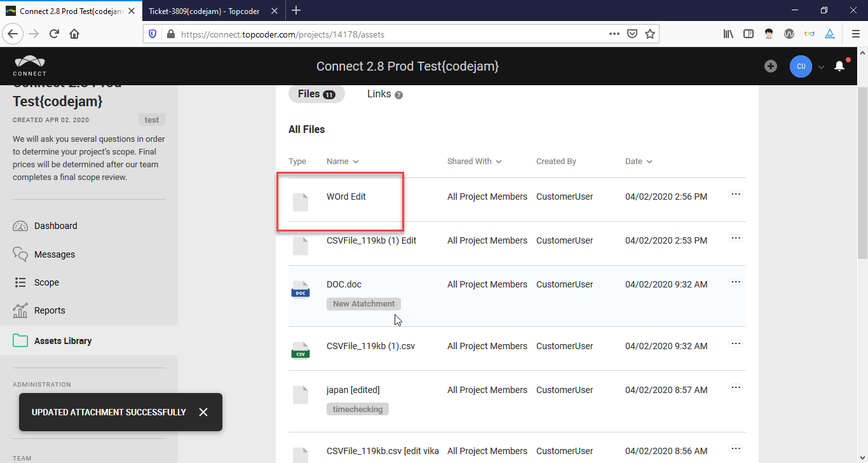This screenshot has height=463, width=868.
Task: Expand user menu chevron beside CU avatar
Action: (x=821, y=67)
